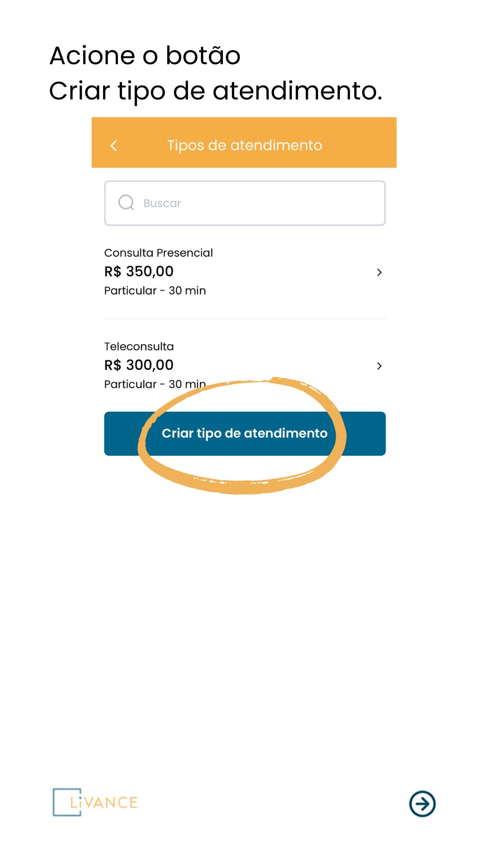Click the instruction line Criar tipo de atendimento.
The height and width of the screenshot is (868, 488).
click(x=216, y=92)
